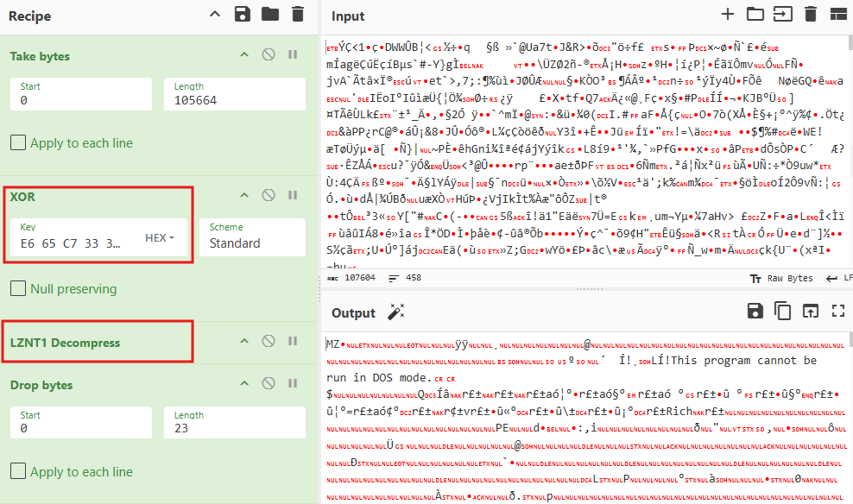853x504 pixels.
Task: Set a breakpoint on LZNT1 Decompress
Action: (293, 342)
